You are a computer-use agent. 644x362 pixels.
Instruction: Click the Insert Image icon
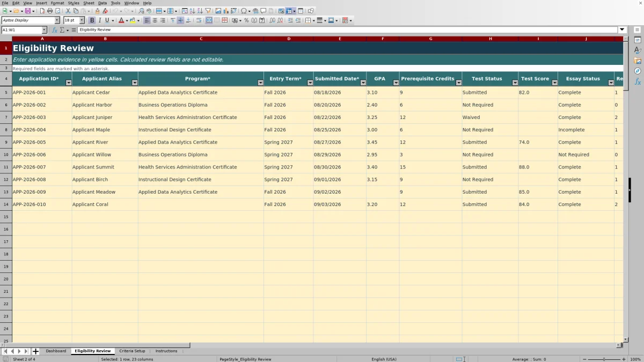[x=218, y=11]
